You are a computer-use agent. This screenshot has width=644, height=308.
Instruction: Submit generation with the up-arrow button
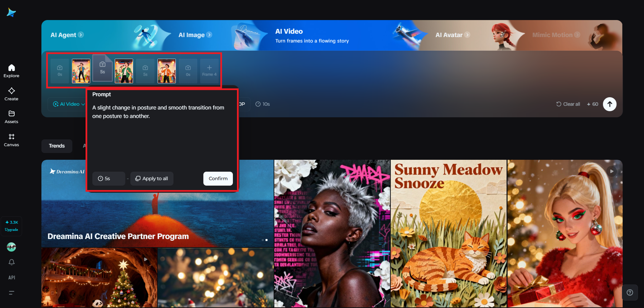[x=610, y=104]
